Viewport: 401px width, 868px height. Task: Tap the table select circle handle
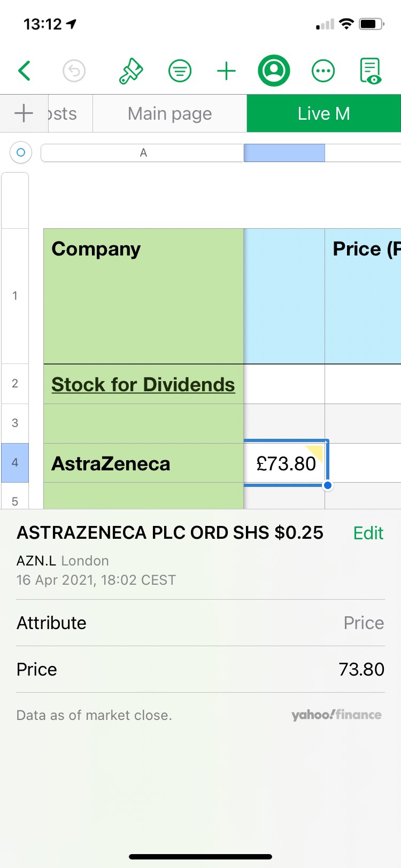(21, 152)
